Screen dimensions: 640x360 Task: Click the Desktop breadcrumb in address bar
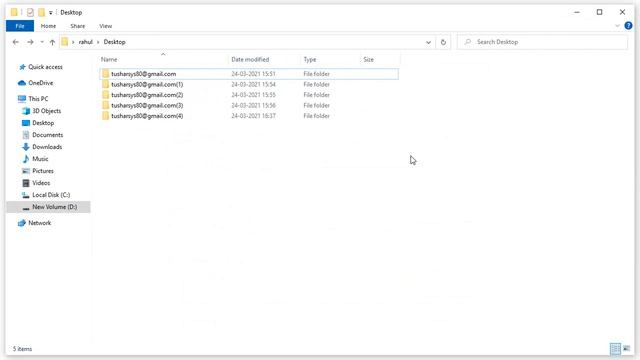114,42
